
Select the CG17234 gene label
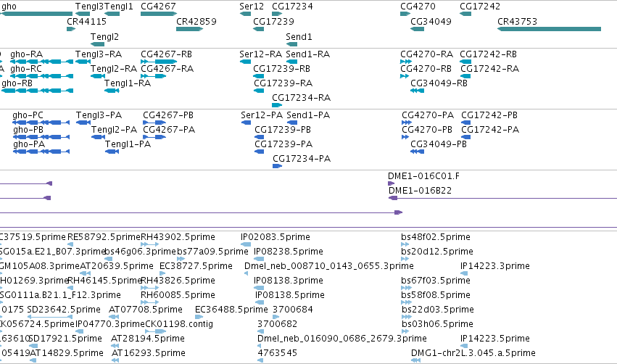point(292,7)
